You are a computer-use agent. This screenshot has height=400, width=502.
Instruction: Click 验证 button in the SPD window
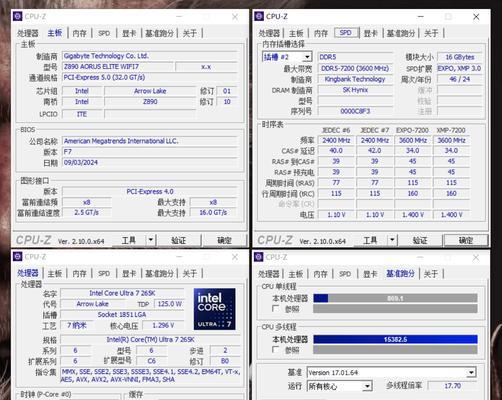[420, 240]
